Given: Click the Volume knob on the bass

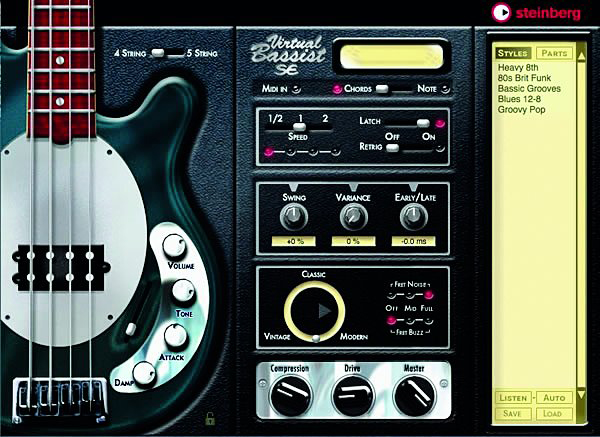Looking at the screenshot, I should click(x=174, y=246).
